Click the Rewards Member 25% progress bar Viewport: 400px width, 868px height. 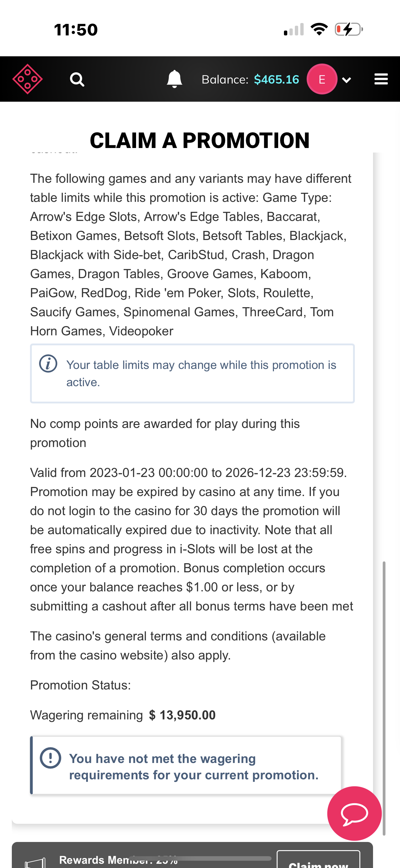coord(200,859)
